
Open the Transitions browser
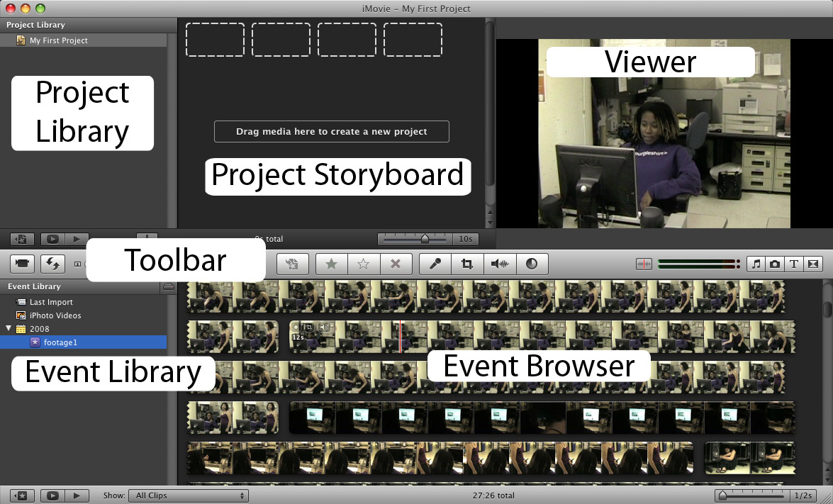click(813, 264)
